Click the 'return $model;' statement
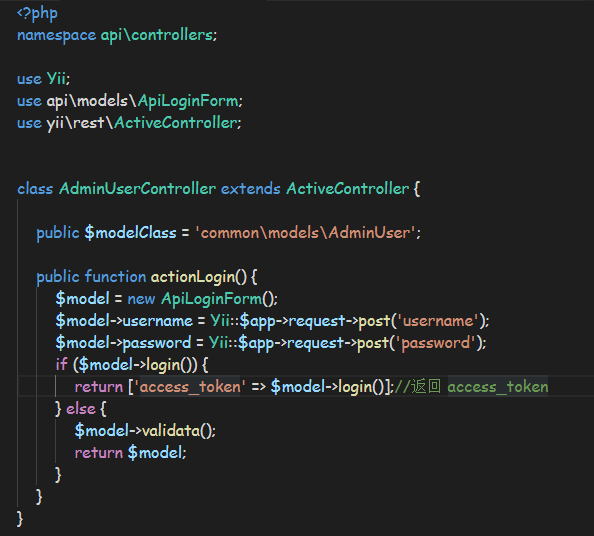 (130, 453)
